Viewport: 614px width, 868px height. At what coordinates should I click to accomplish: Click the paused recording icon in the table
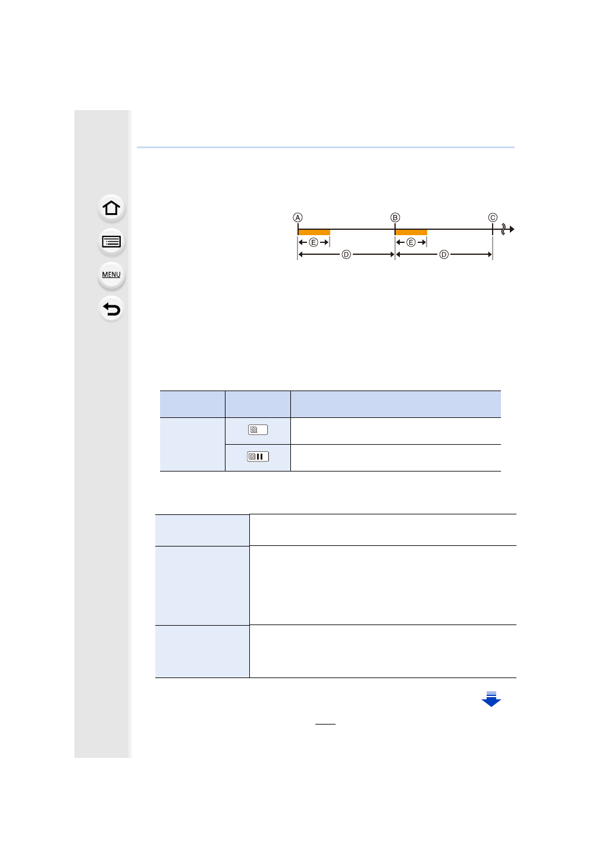pyautogui.click(x=258, y=457)
